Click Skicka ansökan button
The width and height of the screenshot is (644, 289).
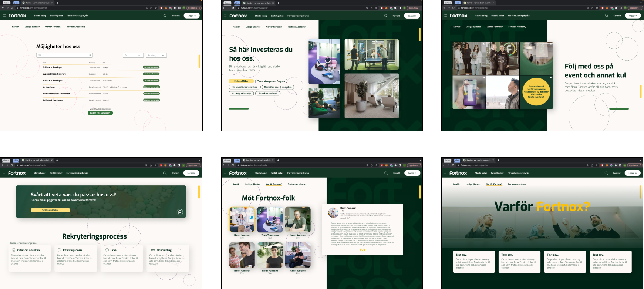50,210
